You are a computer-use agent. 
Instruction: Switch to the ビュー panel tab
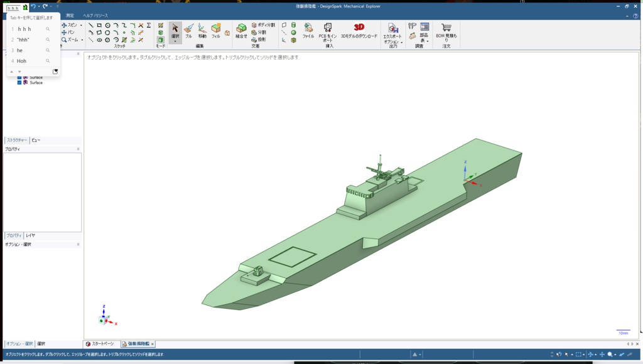36,140
